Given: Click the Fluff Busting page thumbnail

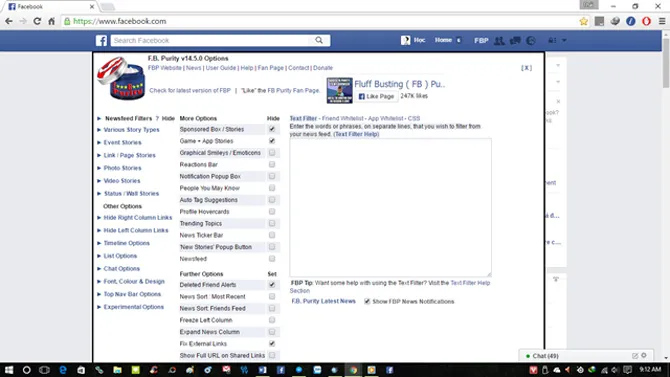Looking at the screenshot, I should click(339, 90).
